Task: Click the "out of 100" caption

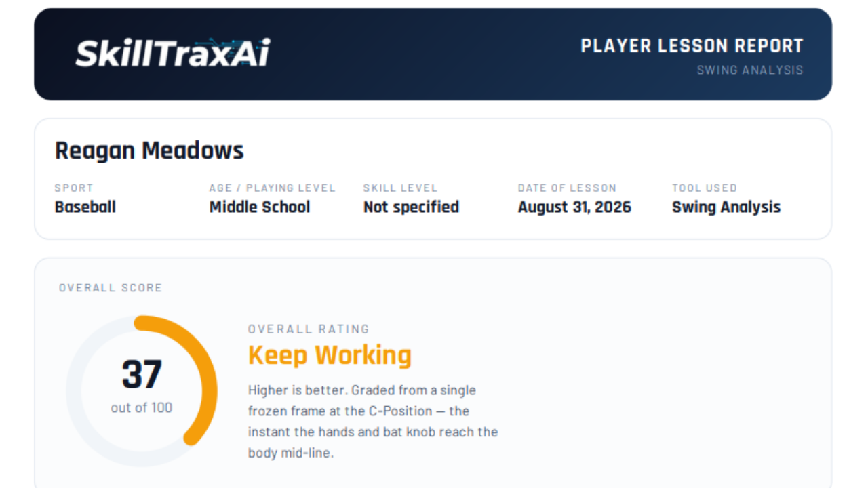Action: pos(142,407)
